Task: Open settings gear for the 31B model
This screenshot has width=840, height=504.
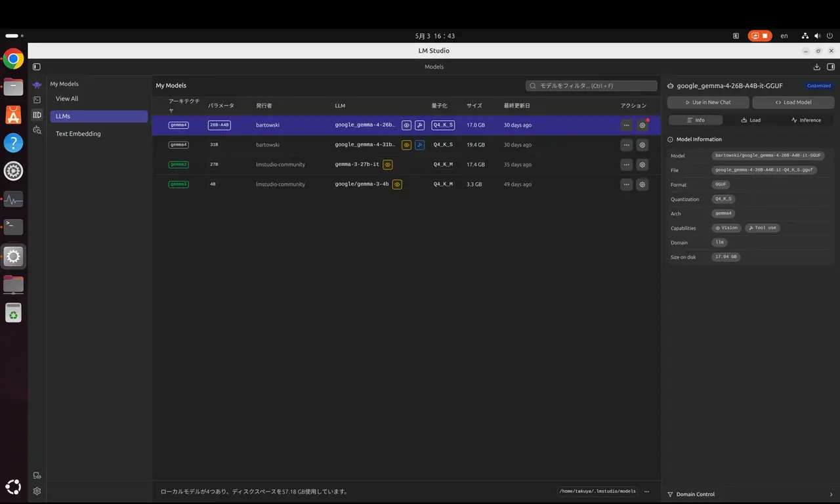Action: (642, 145)
